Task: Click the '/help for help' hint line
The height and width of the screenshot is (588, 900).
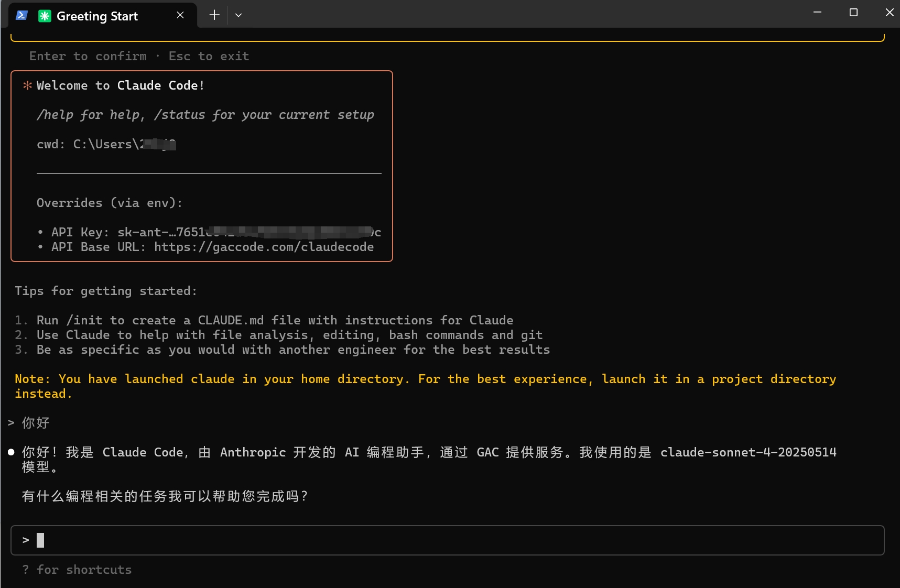Action: click(x=205, y=115)
